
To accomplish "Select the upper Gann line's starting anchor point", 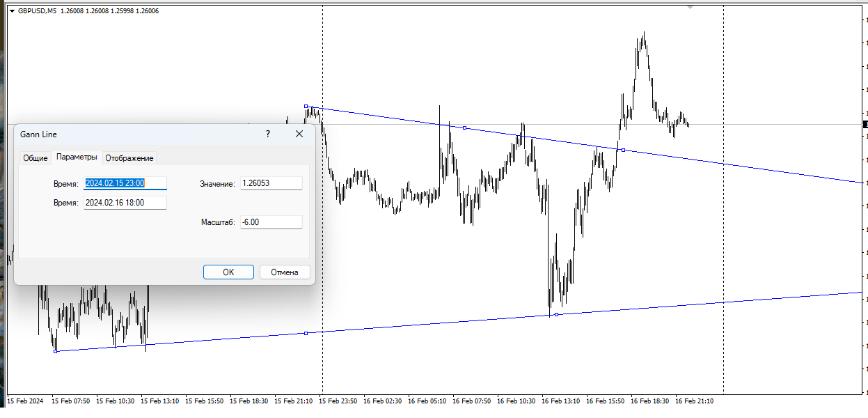I will pos(306,107).
